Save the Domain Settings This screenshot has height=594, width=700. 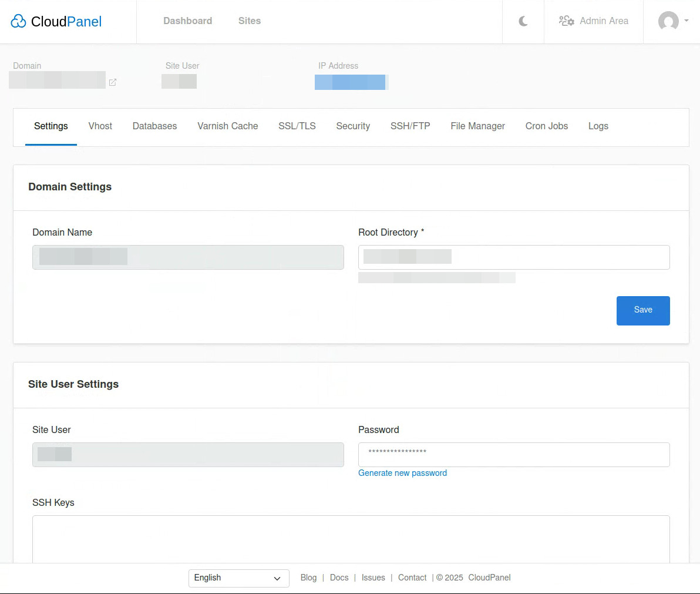(642, 310)
